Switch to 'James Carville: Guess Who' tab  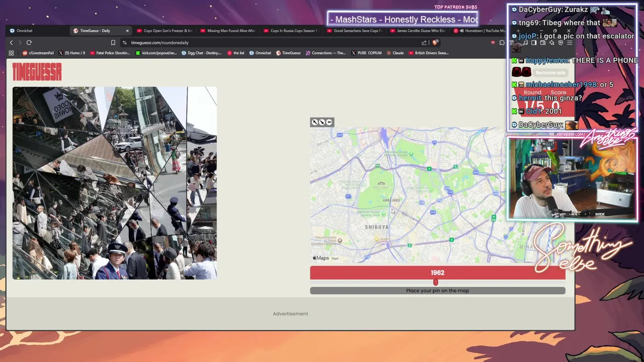click(x=418, y=31)
